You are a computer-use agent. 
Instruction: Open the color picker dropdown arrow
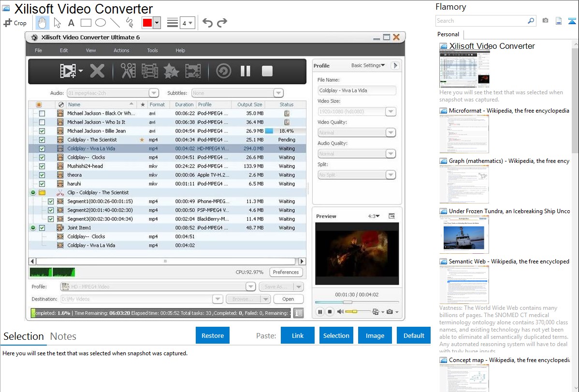point(157,23)
